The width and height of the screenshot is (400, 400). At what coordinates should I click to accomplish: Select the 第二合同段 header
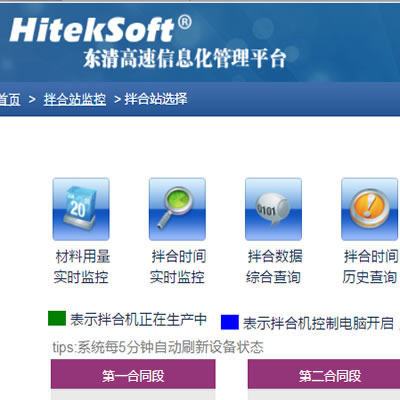pyautogui.click(x=324, y=376)
